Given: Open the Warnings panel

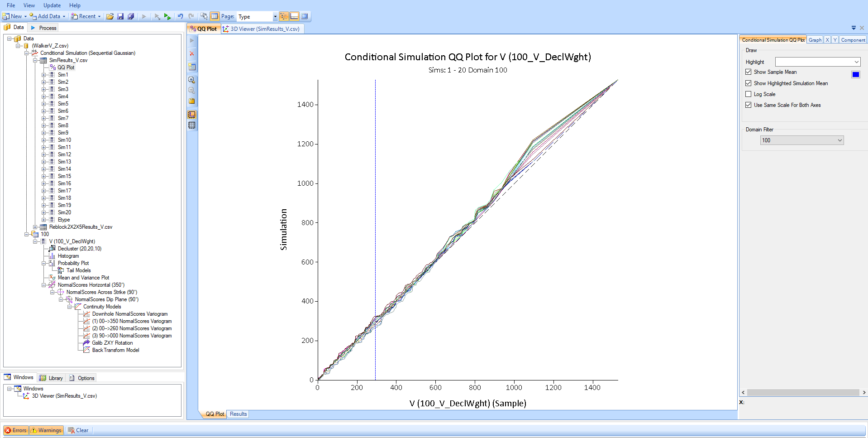Looking at the screenshot, I should pos(46,430).
